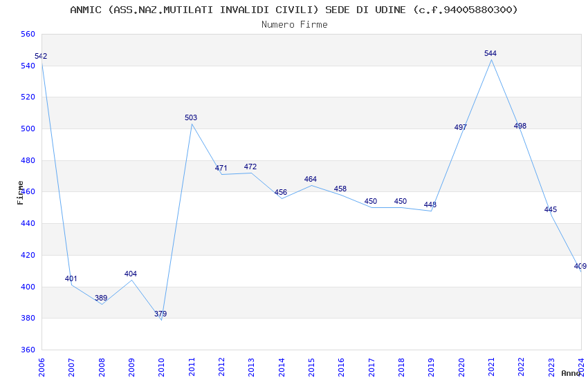Click the 'Numero Firme' subtitle
The image size is (588, 380).
[295, 25]
